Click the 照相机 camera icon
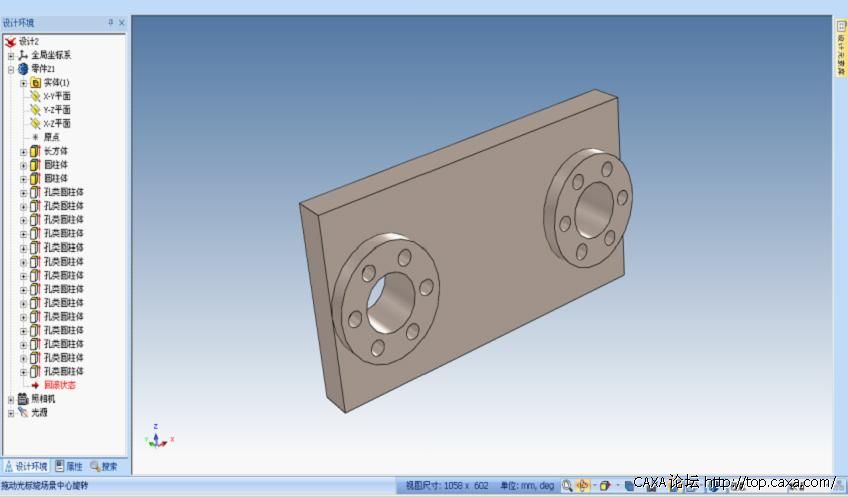 coord(23,399)
